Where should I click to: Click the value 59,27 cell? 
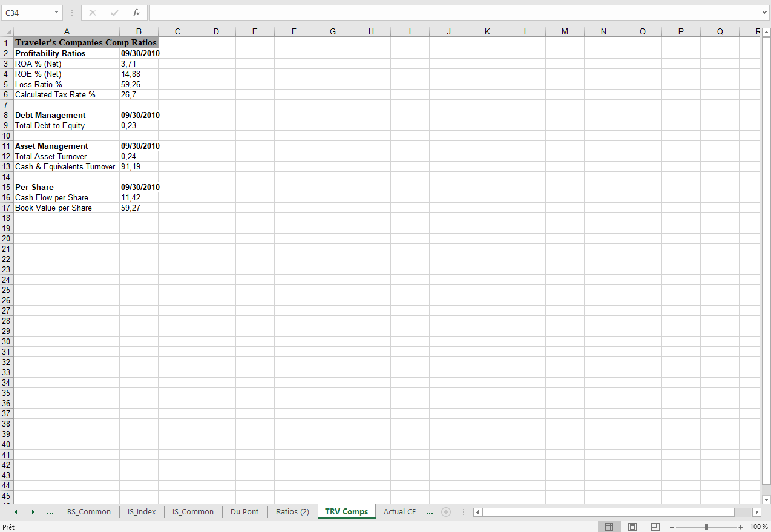point(139,208)
